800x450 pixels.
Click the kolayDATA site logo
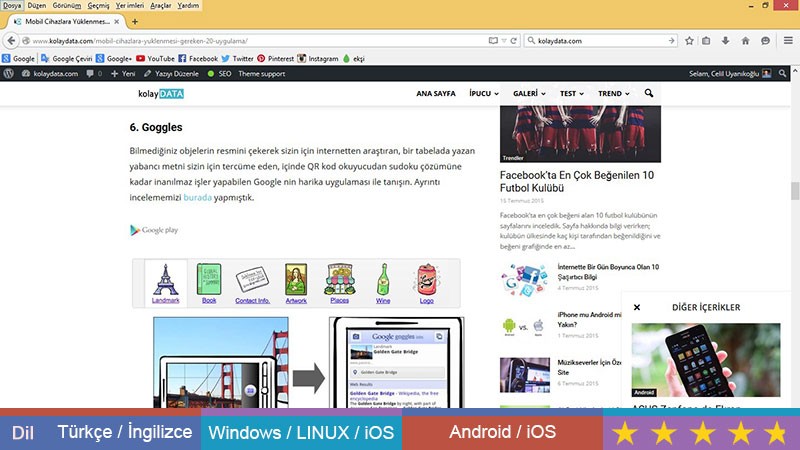(x=161, y=93)
